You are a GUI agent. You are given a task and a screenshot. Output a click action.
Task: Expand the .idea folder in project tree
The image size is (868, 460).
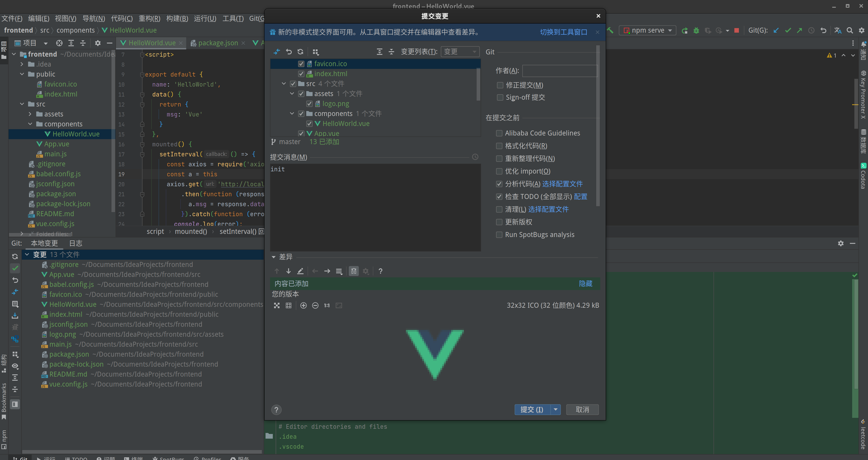tap(22, 64)
